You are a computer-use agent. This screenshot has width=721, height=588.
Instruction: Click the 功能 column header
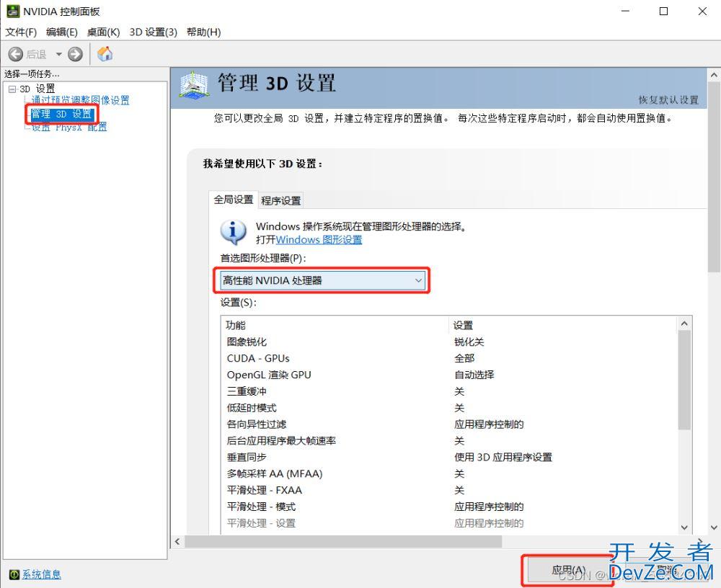tap(335, 325)
